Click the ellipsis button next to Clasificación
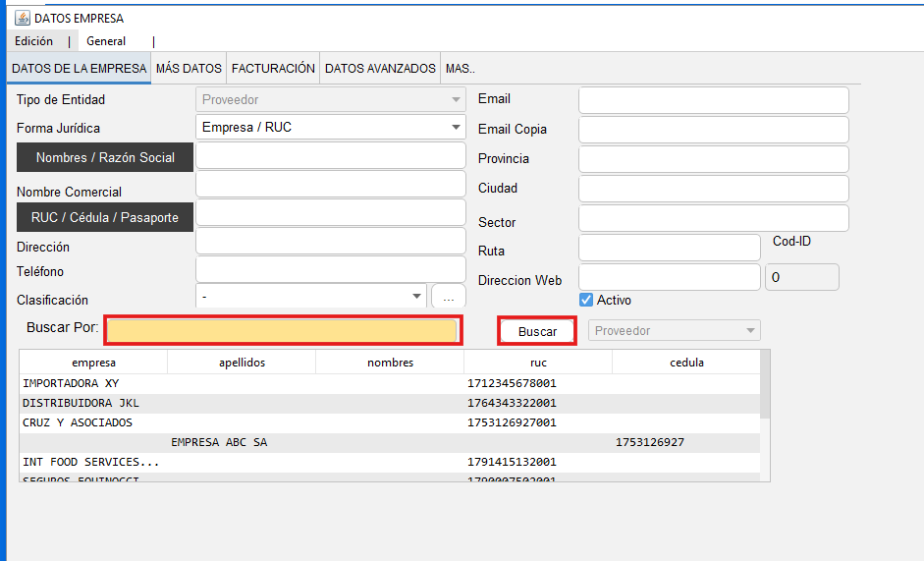924x561 pixels. [x=448, y=296]
